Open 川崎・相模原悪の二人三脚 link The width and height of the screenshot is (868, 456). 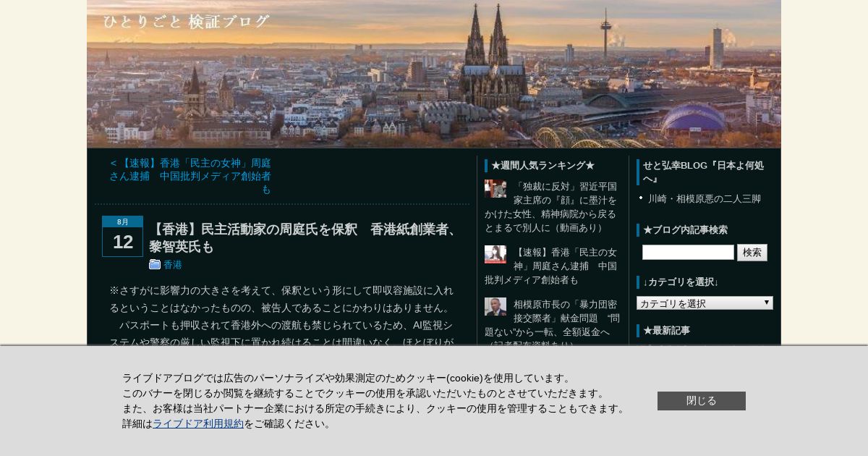pyautogui.click(x=705, y=198)
